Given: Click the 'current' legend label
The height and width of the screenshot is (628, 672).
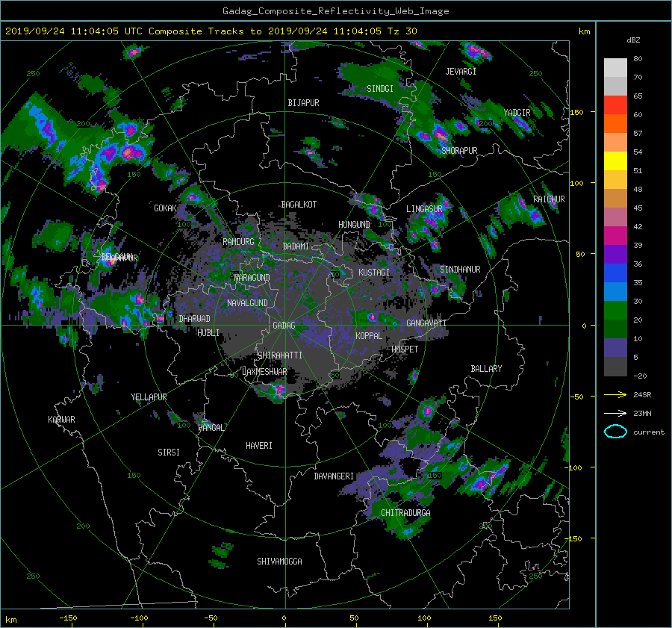Looking at the screenshot, I should pos(648,432).
